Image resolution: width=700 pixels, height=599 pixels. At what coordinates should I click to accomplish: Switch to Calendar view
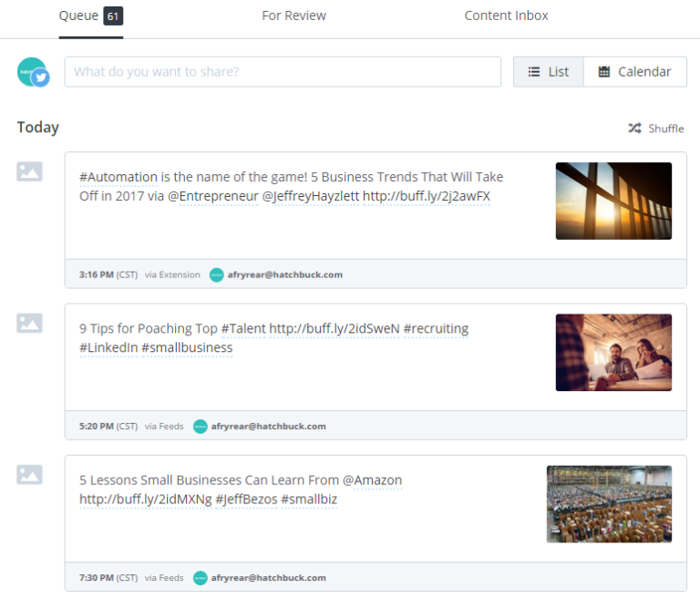pos(634,72)
